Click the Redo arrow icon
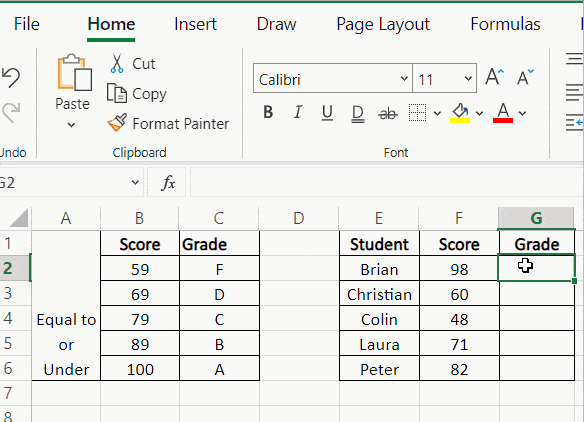Screen dimensions: 584x422 coord(11,113)
